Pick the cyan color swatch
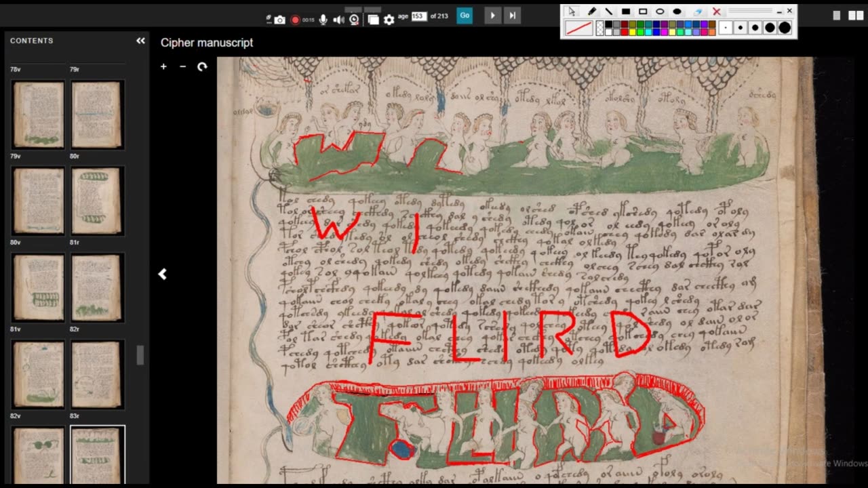This screenshot has height=488, width=868. click(648, 32)
